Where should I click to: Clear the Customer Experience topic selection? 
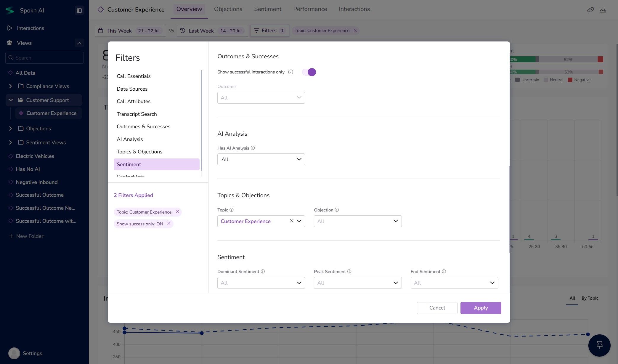tap(291, 221)
